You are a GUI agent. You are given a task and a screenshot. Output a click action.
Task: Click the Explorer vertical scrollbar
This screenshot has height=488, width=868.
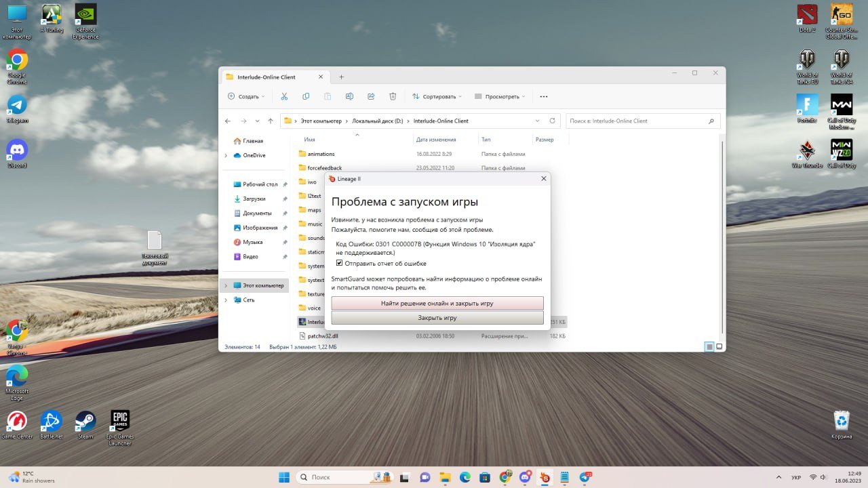click(722, 237)
